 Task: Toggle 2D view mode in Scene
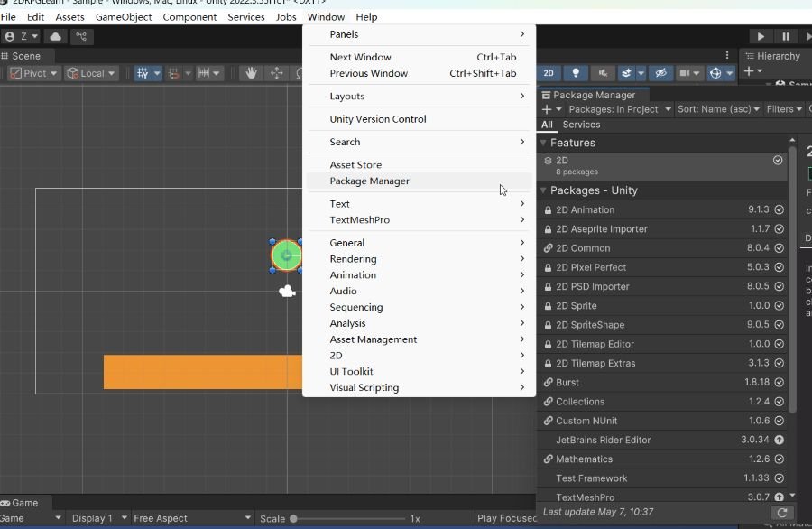[549, 73]
